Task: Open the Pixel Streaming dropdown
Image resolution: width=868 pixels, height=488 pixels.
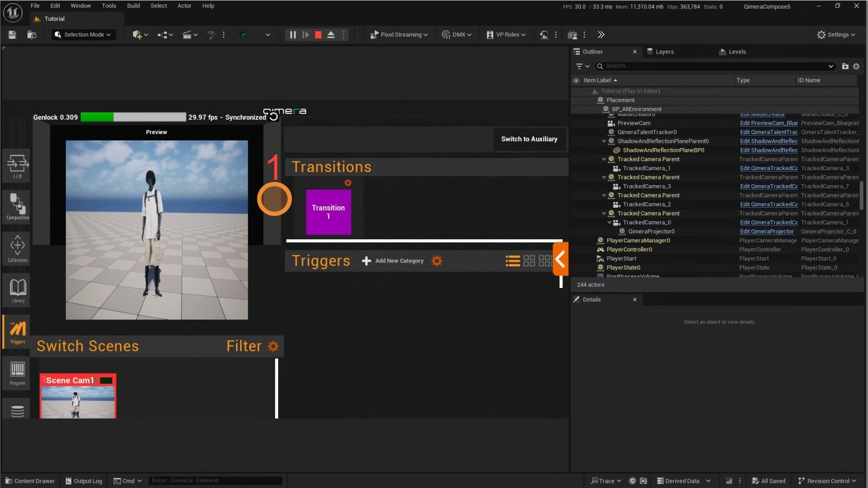Action: [x=399, y=35]
